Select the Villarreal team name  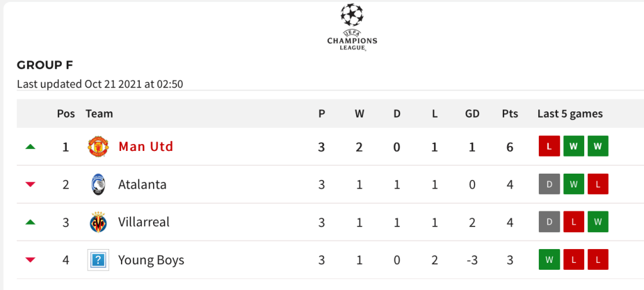(144, 222)
